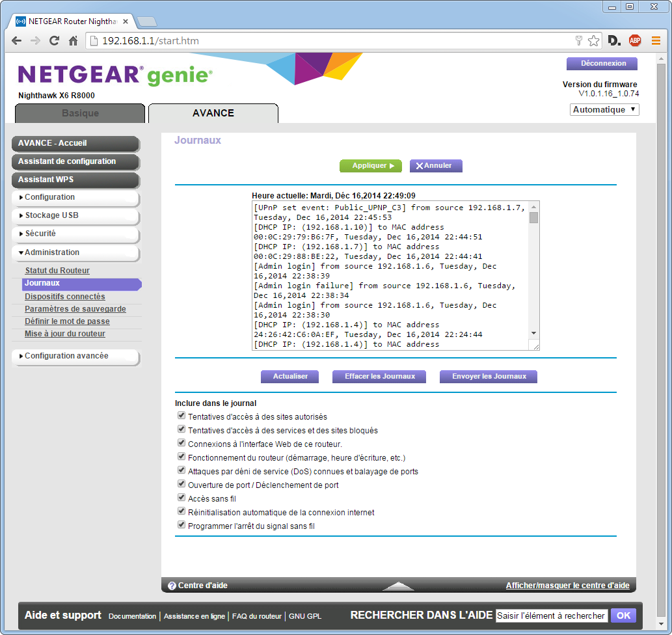Click the D. extension icon
This screenshot has height=635, width=672.
(x=614, y=41)
